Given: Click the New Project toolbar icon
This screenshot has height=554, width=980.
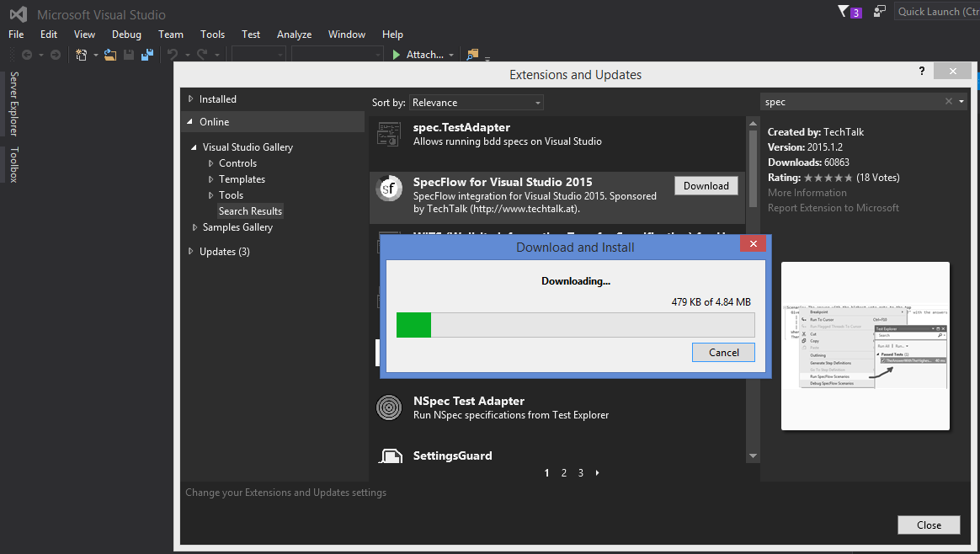Looking at the screenshot, I should (x=80, y=54).
